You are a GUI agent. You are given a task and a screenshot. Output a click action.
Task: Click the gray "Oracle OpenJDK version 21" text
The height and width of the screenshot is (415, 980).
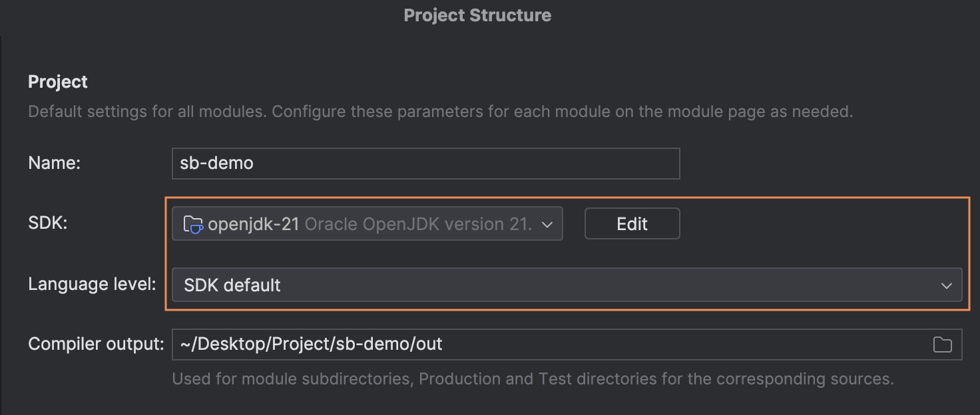pos(418,224)
